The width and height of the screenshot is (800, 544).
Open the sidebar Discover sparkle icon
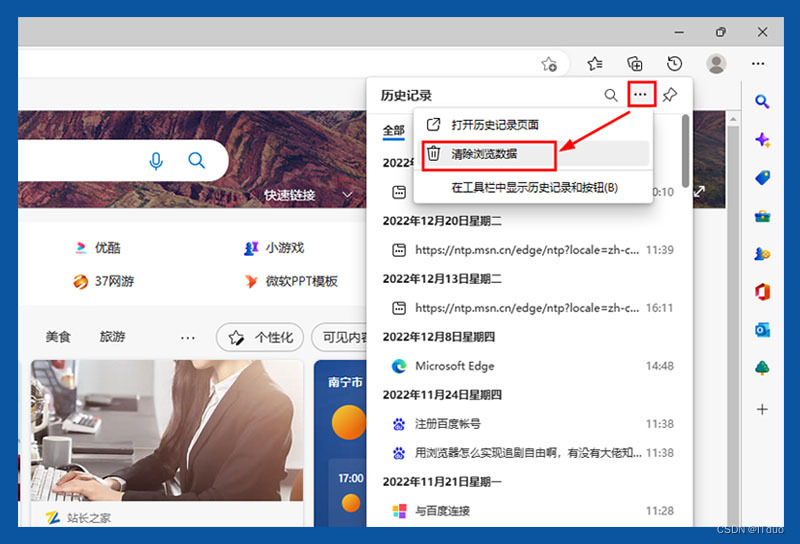pyautogui.click(x=762, y=139)
